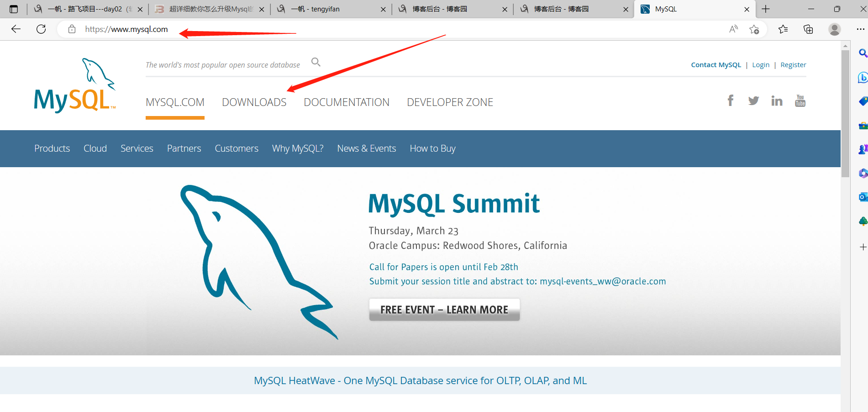Select the MYSQL.COM navigation tab
868x412 pixels.
[175, 102]
